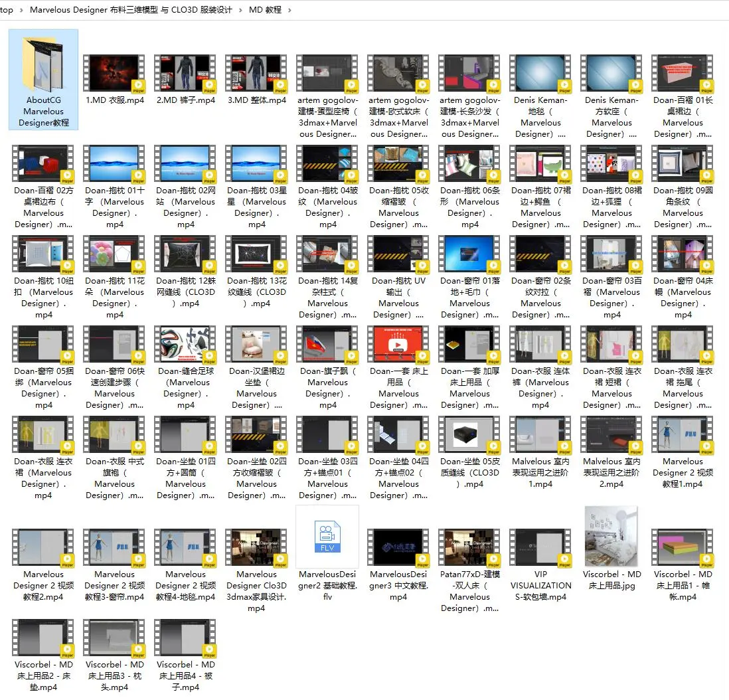This screenshot has height=700, width=729.
Task: Select artem gogolov 蛋型座椅 video icon
Action: (327, 73)
